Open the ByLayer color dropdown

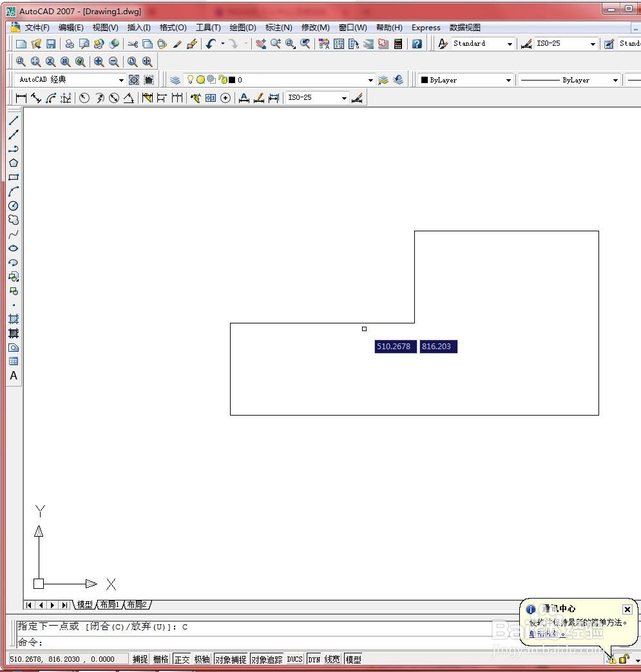click(508, 80)
